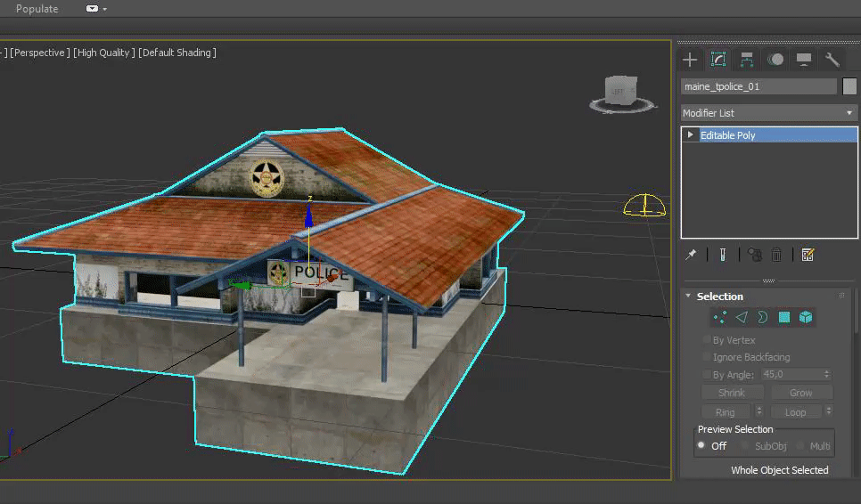
Task: Open the Motion panel tab
Action: (775, 60)
